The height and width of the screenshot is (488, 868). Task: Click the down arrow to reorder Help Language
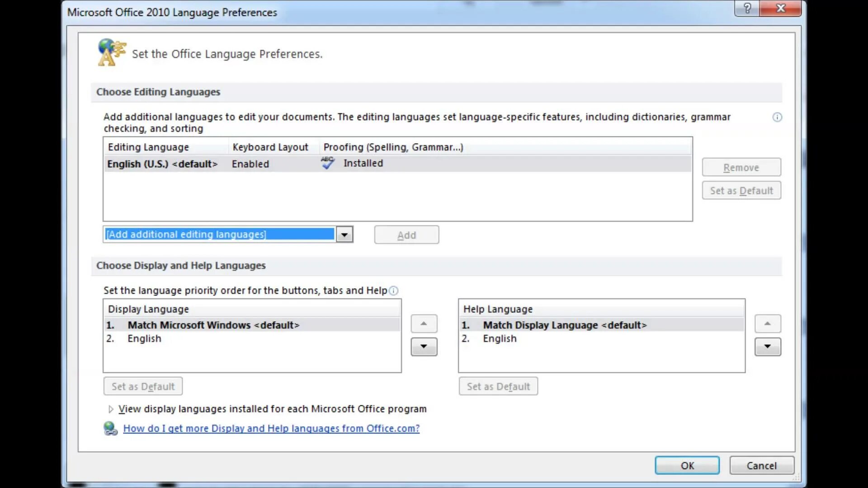[x=768, y=346]
